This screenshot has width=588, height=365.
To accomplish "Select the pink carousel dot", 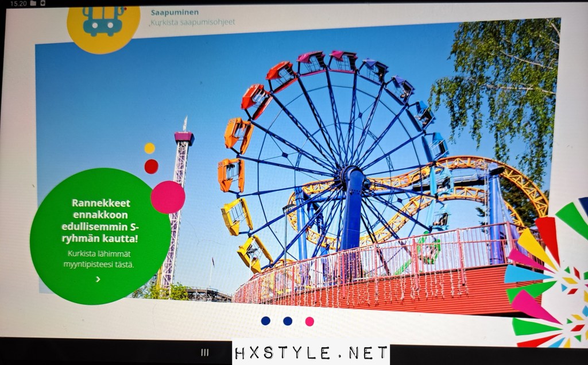I will (310, 321).
